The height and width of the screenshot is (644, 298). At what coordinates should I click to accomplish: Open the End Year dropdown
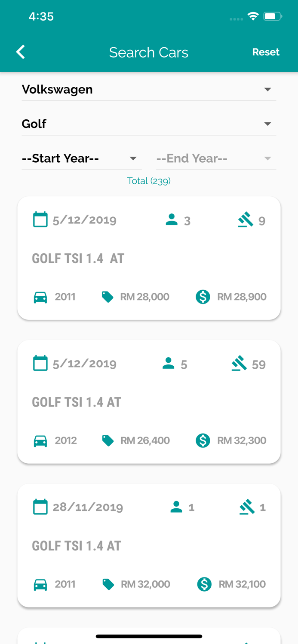click(216, 158)
